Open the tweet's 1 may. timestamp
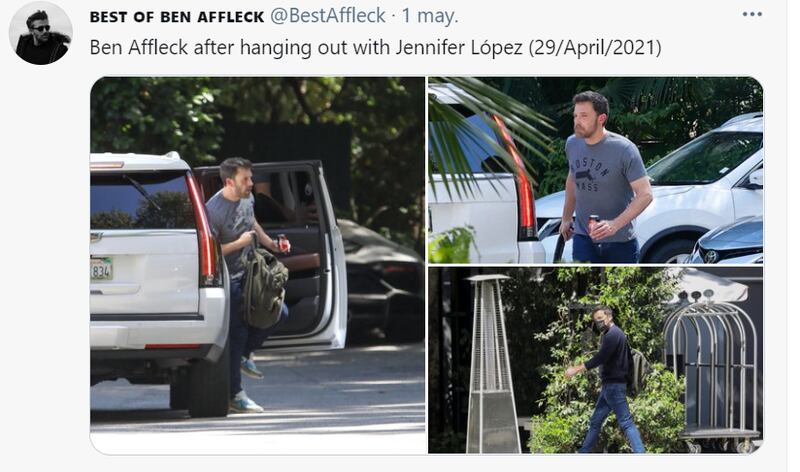Viewport: 800px width, 472px height. [x=430, y=16]
